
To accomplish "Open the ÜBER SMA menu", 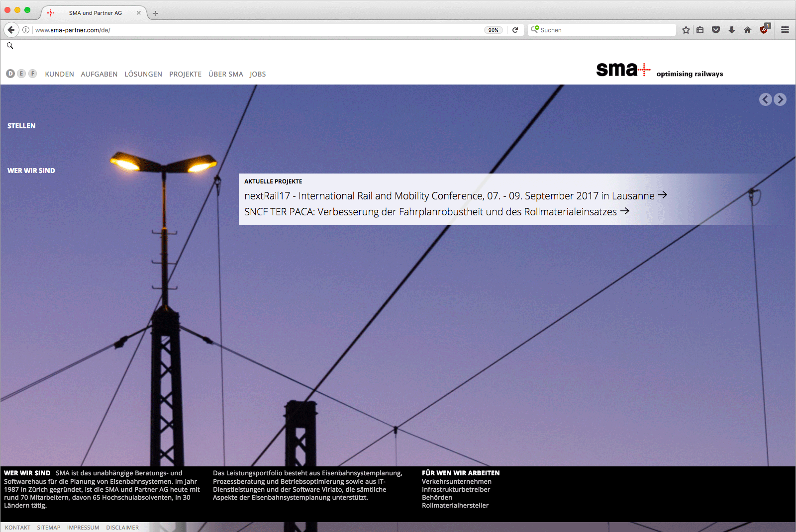I will (x=226, y=74).
